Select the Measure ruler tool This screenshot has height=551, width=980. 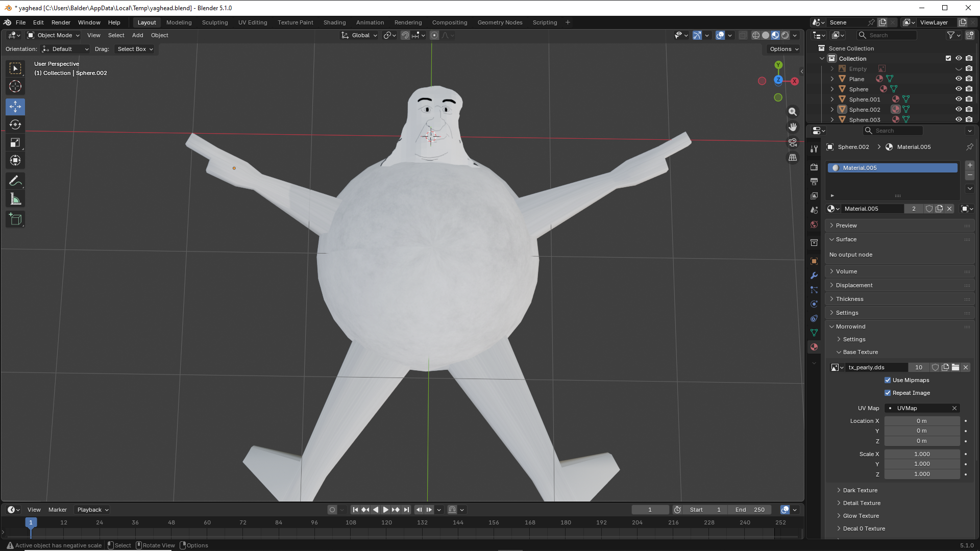[15, 199]
